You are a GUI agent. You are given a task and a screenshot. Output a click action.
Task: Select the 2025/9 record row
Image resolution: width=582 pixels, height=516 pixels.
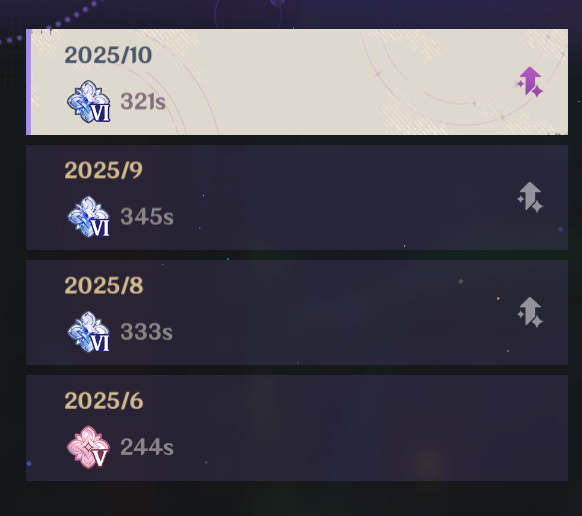(x=297, y=197)
